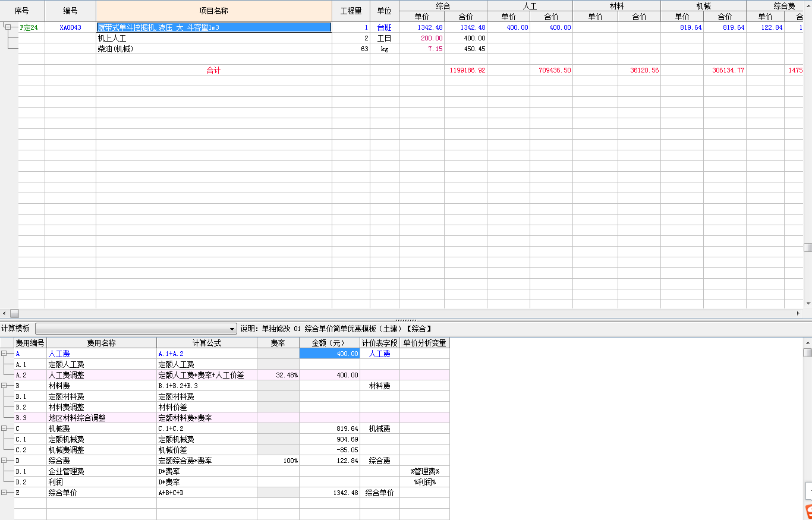Collapse fee item C 机械费

pos(4,428)
